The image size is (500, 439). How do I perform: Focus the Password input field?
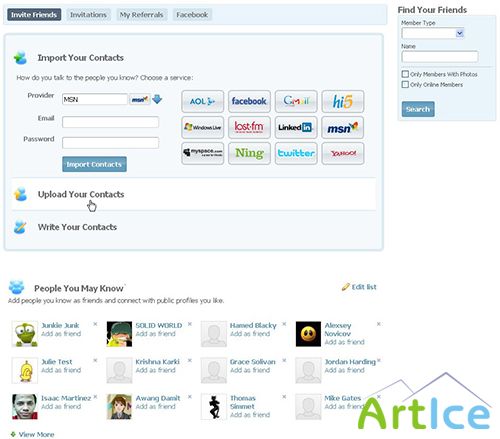point(110,143)
